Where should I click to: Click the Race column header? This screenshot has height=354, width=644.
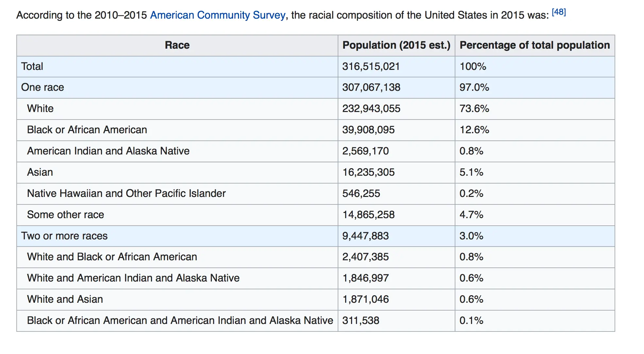pos(177,45)
